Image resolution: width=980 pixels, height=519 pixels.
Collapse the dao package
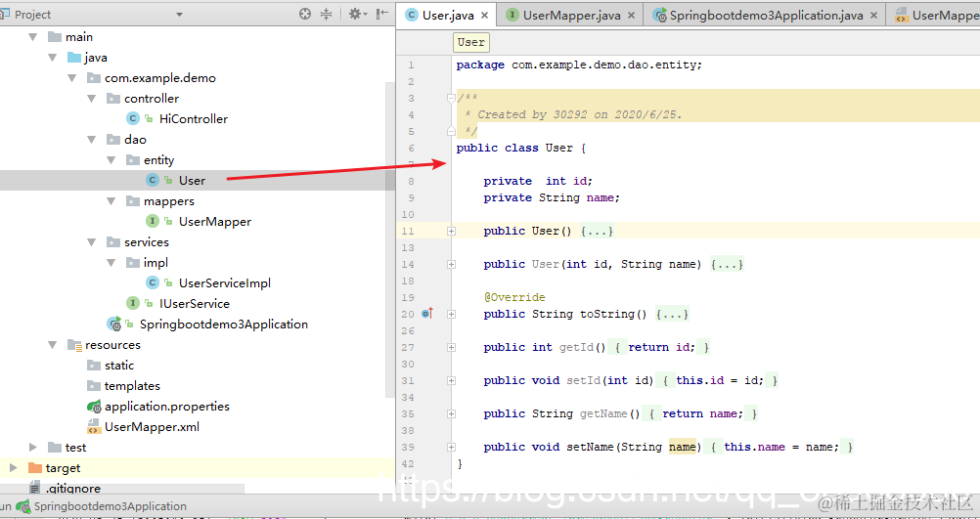coord(92,140)
